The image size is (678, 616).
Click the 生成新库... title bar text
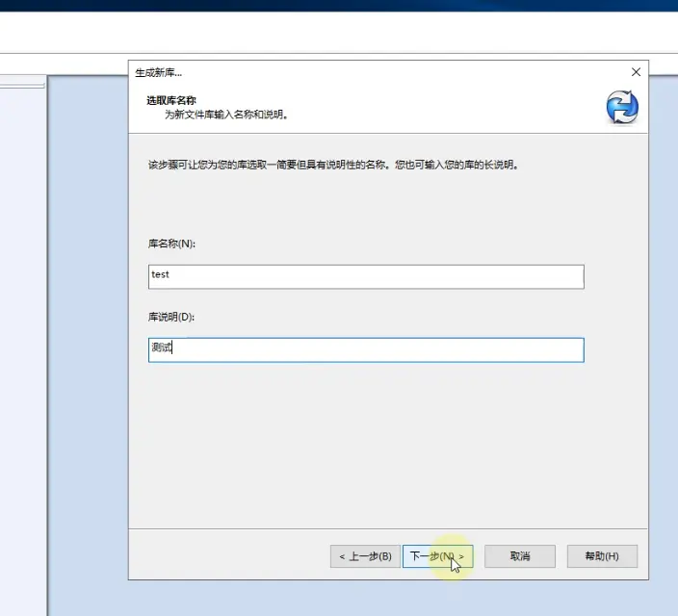pyautogui.click(x=159, y=72)
